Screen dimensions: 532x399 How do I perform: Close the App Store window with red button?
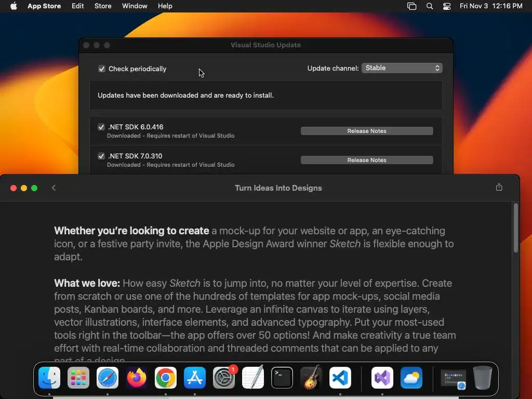pyautogui.click(x=14, y=188)
